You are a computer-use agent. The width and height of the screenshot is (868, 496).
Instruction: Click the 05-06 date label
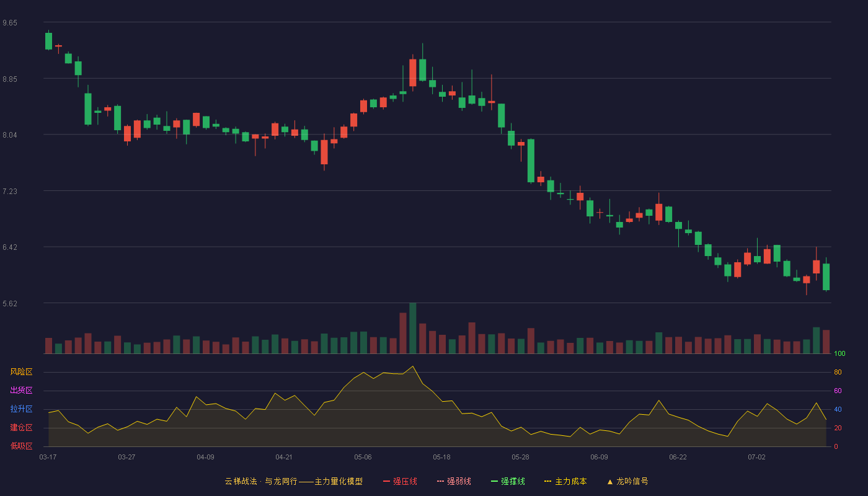tap(363, 457)
